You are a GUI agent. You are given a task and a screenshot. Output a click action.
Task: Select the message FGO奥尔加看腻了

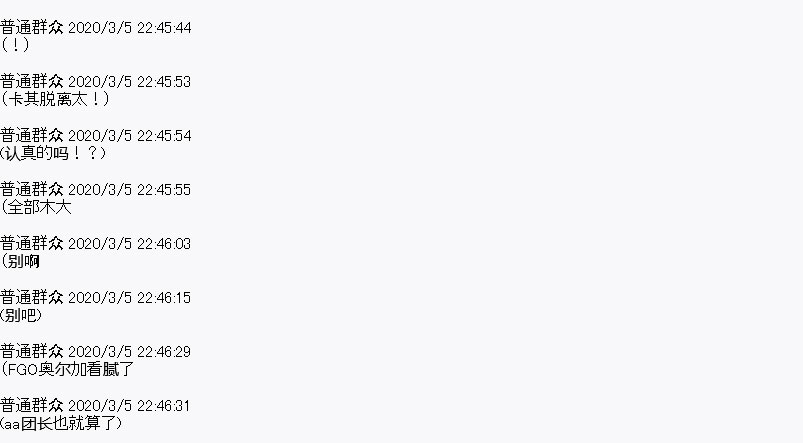tap(67, 369)
